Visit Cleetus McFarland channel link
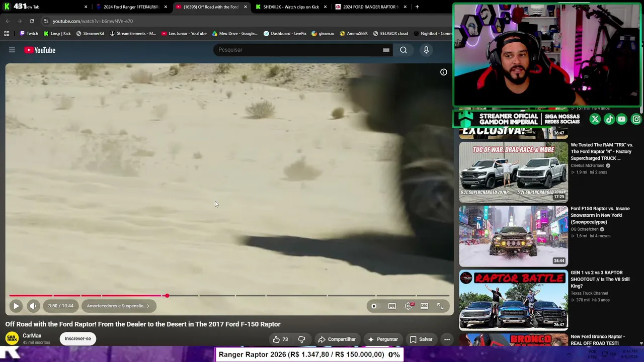 click(588, 165)
